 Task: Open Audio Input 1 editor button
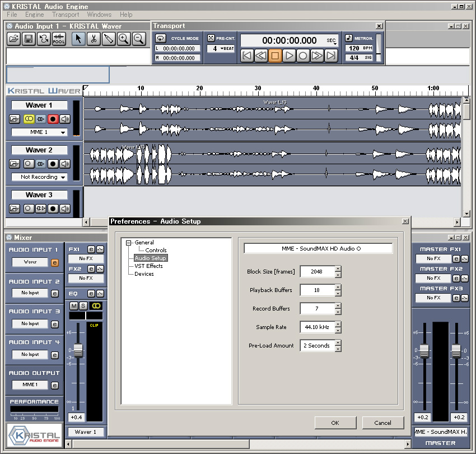[x=55, y=262]
